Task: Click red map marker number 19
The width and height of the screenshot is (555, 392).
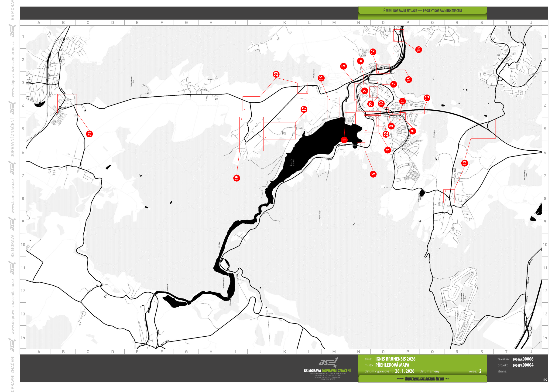Action: click(x=321, y=78)
